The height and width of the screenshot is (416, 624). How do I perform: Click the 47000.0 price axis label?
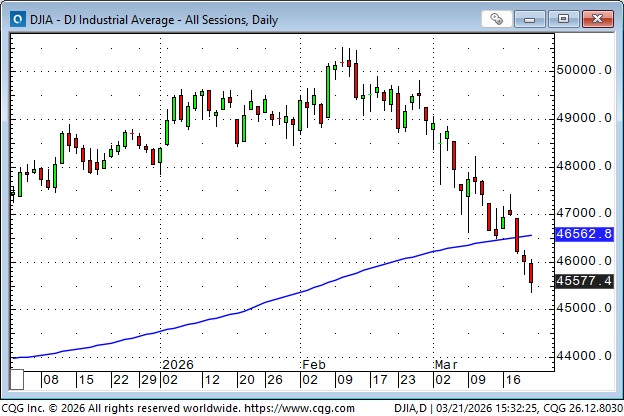pos(583,213)
